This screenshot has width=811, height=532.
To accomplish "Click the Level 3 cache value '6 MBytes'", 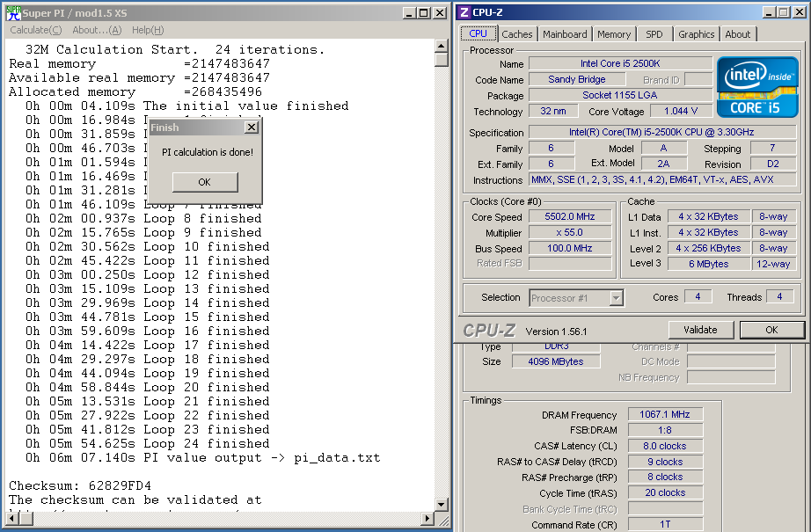I will (x=708, y=264).
